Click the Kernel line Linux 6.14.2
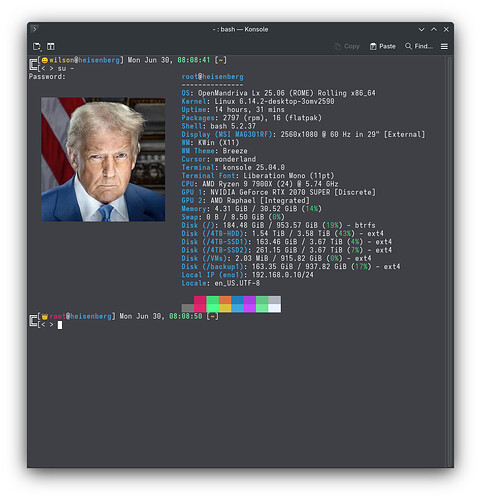Viewport: 481px width, 500px height. (x=258, y=101)
